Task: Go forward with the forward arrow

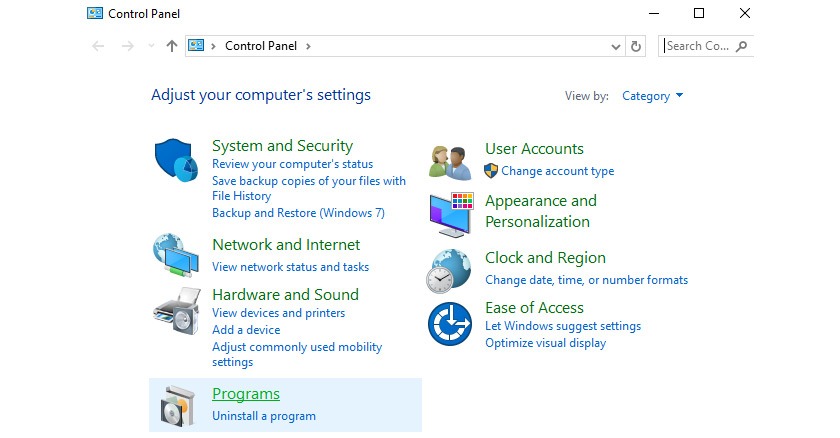Action: click(x=128, y=46)
